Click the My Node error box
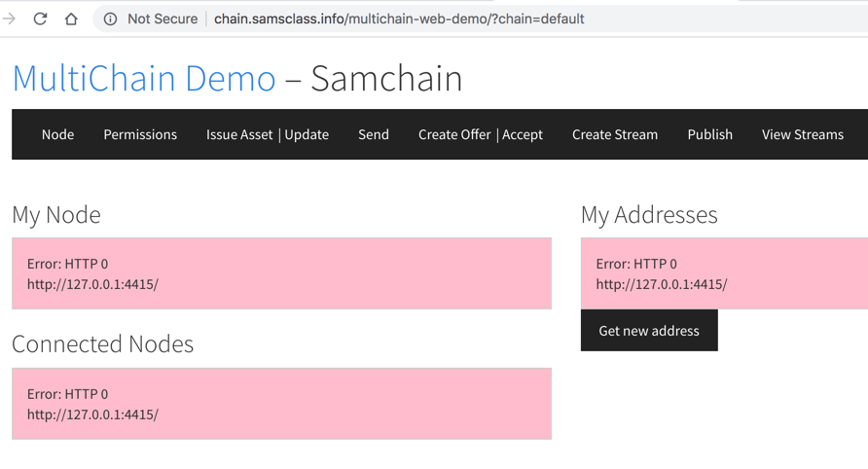Image resolution: width=868 pixels, height=469 pixels. point(281,273)
